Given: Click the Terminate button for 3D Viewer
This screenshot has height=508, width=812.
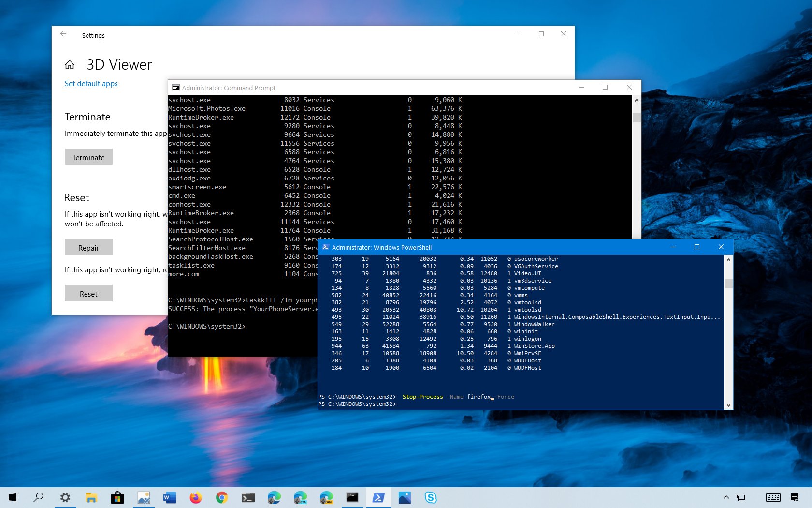Looking at the screenshot, I should click(88, 157).
